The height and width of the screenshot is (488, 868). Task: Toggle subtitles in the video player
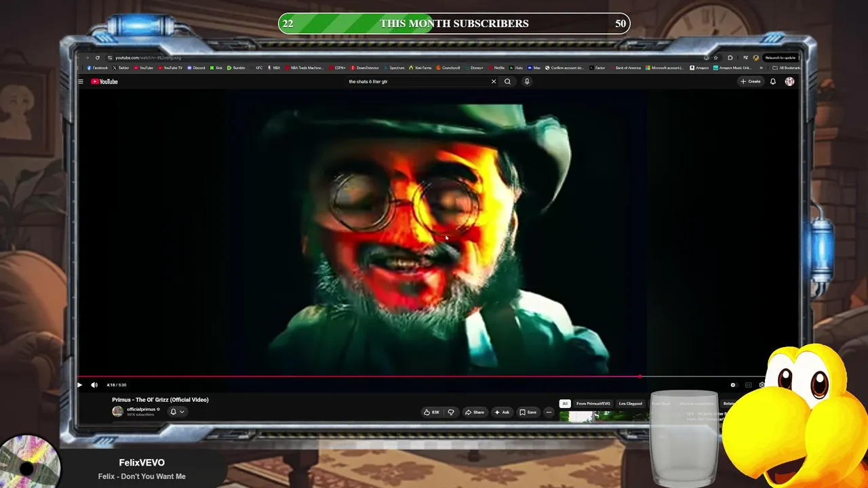coord(748,385)
